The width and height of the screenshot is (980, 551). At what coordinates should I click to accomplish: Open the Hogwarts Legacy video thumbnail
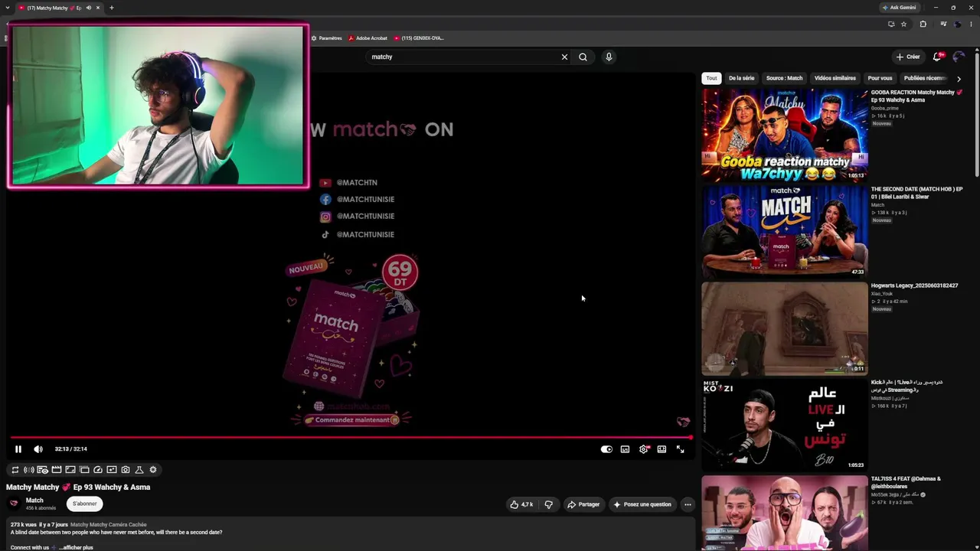785,328
